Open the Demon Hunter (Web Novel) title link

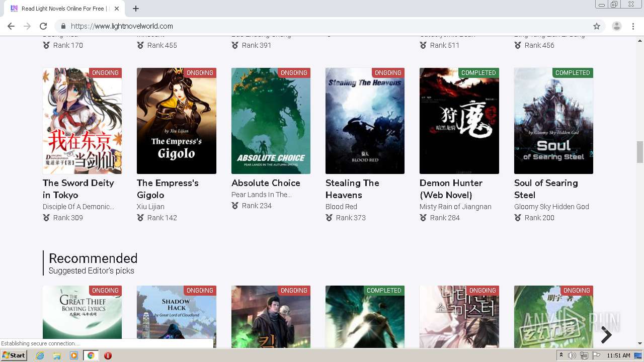click(x=451, y=189)
